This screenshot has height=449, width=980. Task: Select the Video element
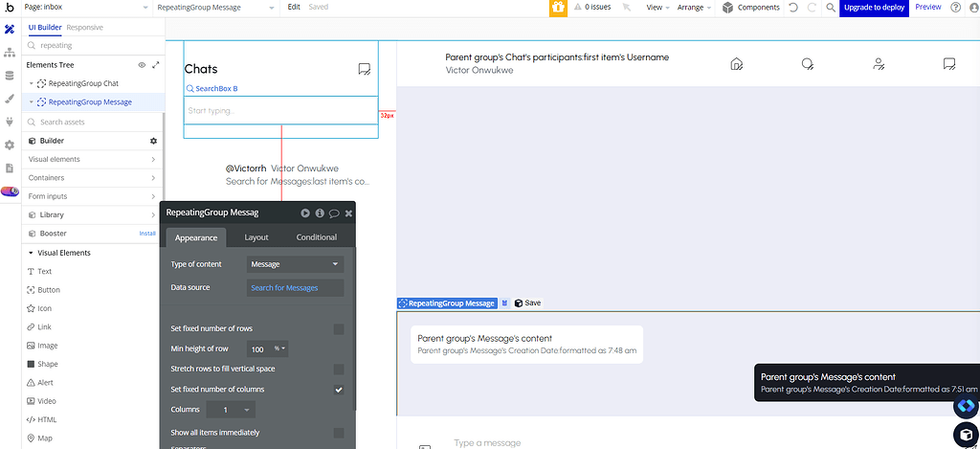pos(41,401)
